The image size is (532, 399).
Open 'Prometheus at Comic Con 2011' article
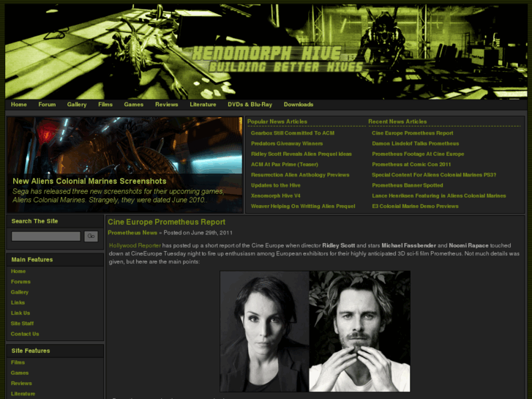(411, 164)
